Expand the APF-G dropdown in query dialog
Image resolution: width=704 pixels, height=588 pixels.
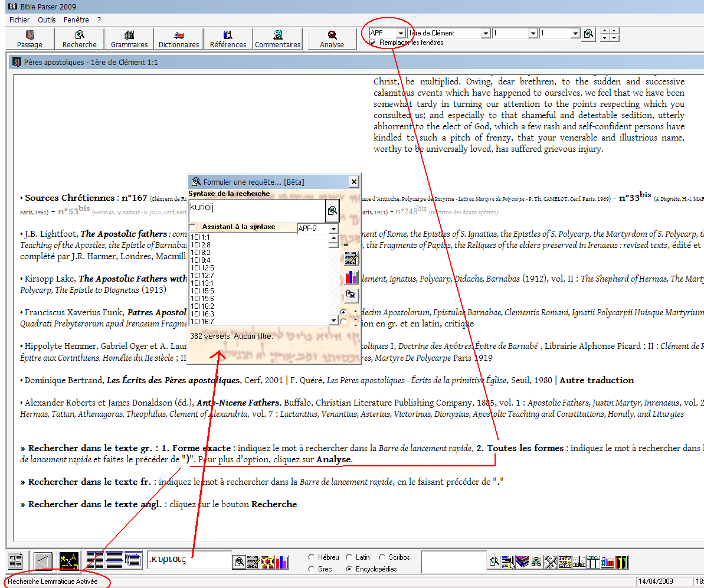click(333, 228)
